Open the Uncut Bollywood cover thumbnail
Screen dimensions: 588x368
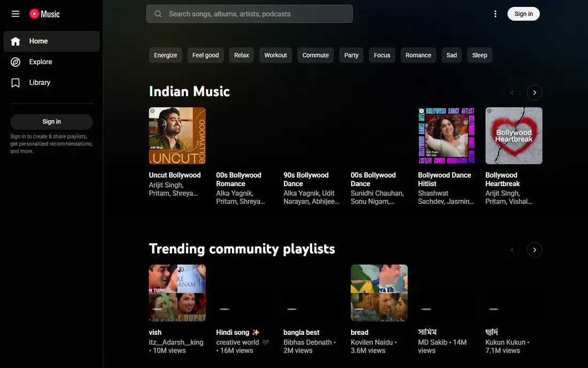point(177,136)
